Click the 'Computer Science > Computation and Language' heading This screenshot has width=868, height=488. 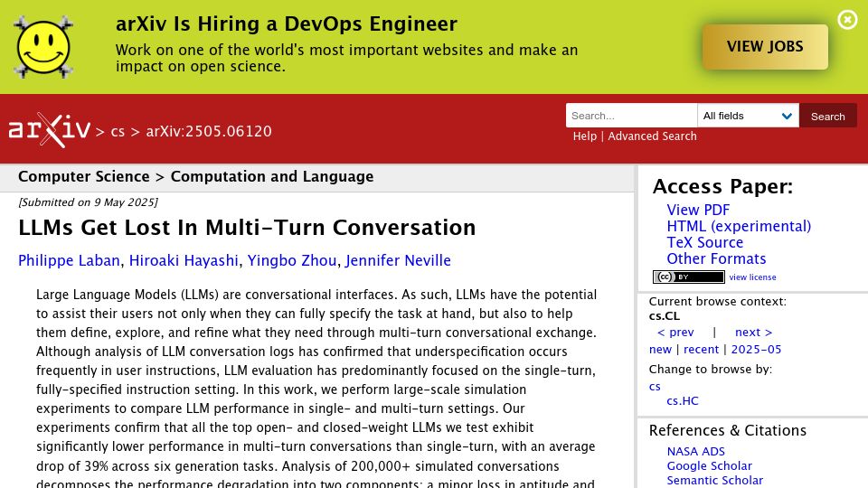pyautogui.click(x=196, y=176)
